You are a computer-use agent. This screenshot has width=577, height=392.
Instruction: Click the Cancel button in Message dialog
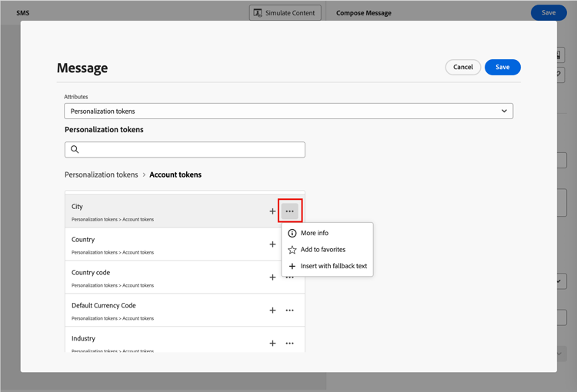coord(463,68)
